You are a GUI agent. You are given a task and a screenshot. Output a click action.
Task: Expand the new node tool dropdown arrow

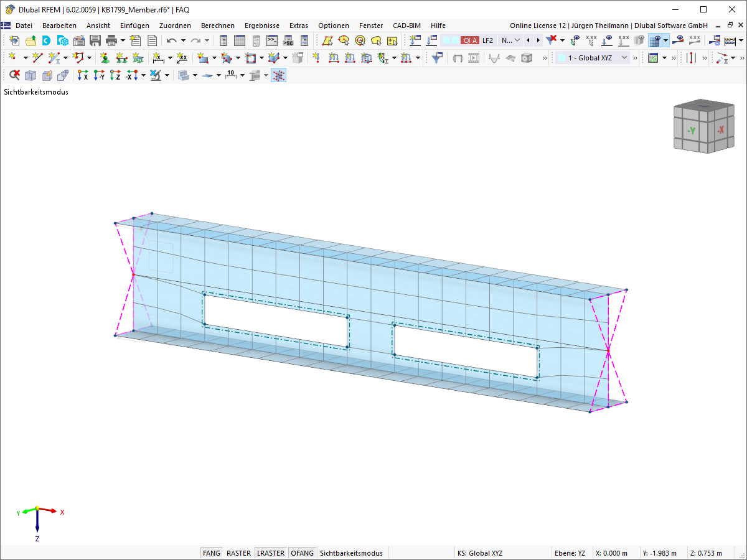point(25,58)
